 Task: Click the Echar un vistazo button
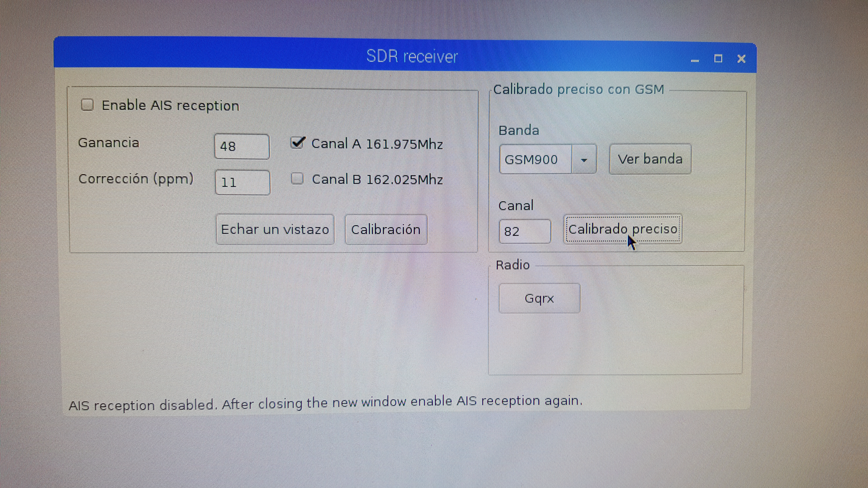[x=275, y=230]
